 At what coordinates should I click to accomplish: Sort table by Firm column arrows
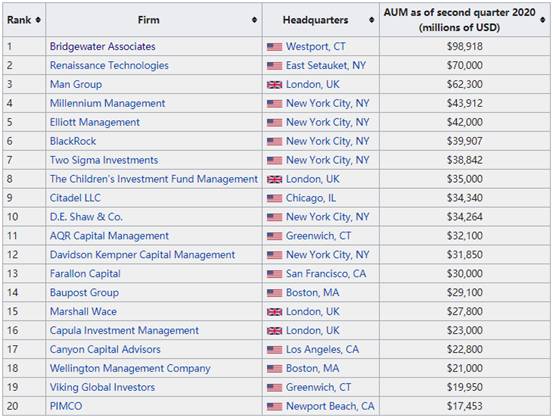point(254,20)
